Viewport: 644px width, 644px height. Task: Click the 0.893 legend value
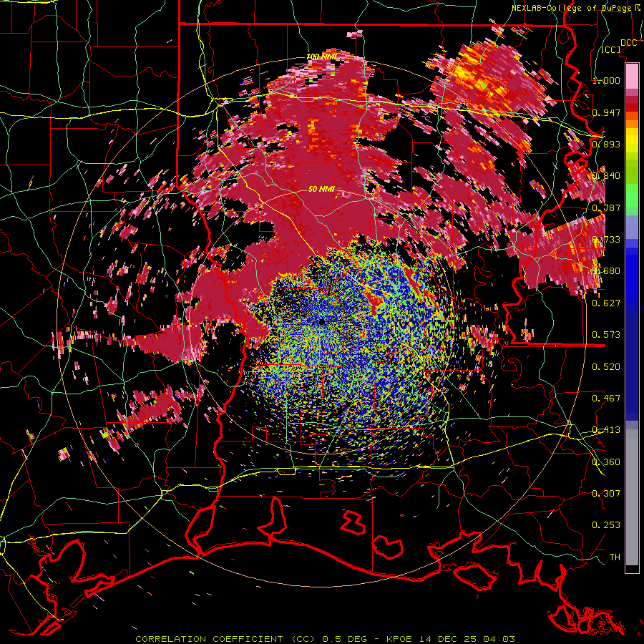click(x=606, y=144)
